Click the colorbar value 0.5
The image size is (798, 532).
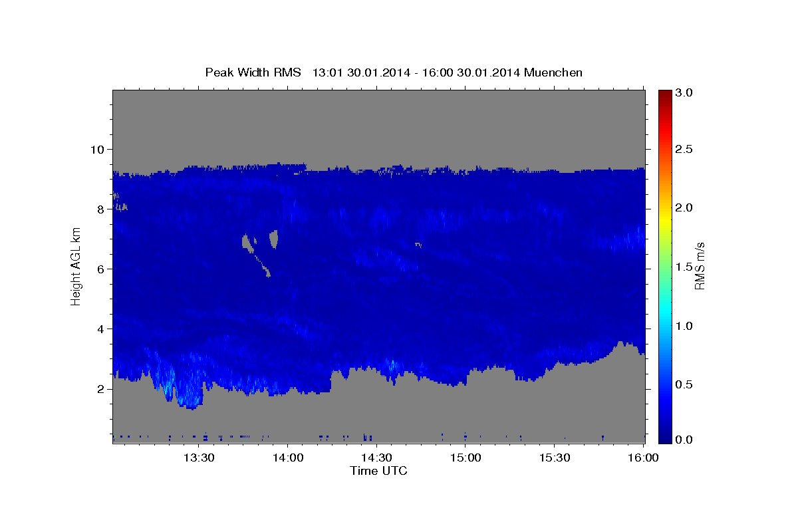[x=685, y=384]
